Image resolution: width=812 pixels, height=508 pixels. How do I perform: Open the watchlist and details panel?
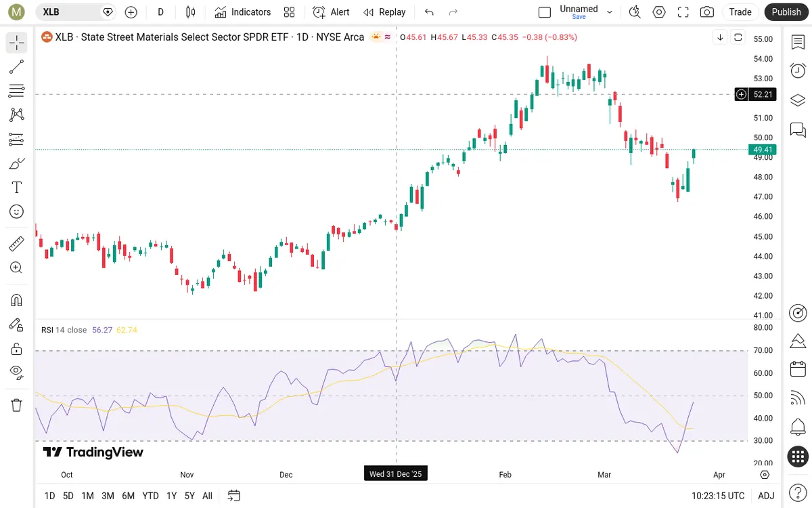tap(798, 43)
